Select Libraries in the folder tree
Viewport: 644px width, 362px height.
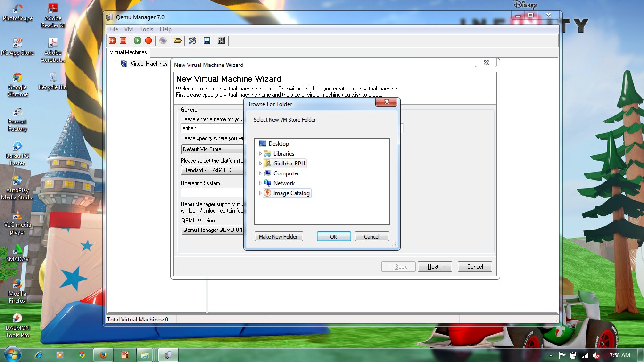tap(284, 154)
